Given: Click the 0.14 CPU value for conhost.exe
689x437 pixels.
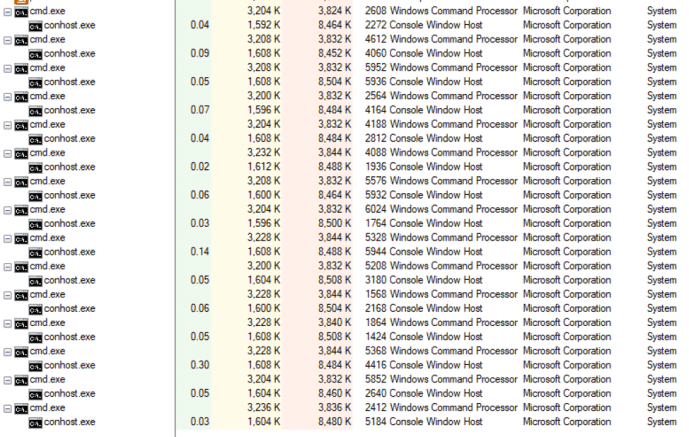Looking at the screenshot, I should pyautogui.click(x=200, y=252).
